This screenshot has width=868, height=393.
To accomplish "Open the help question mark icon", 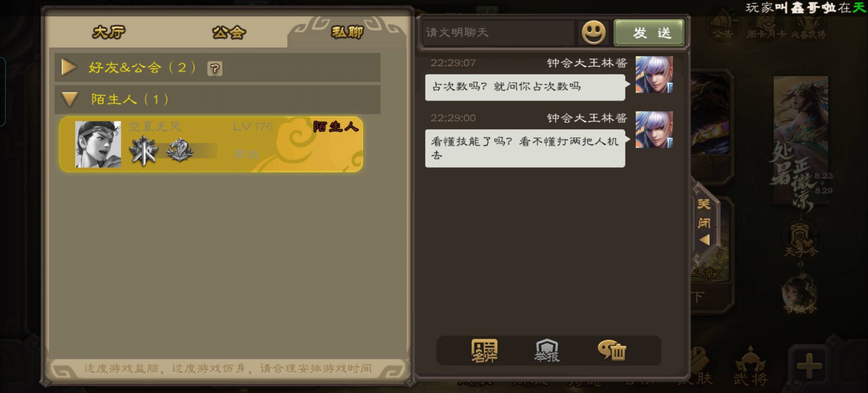I will [x=215, y=68].
